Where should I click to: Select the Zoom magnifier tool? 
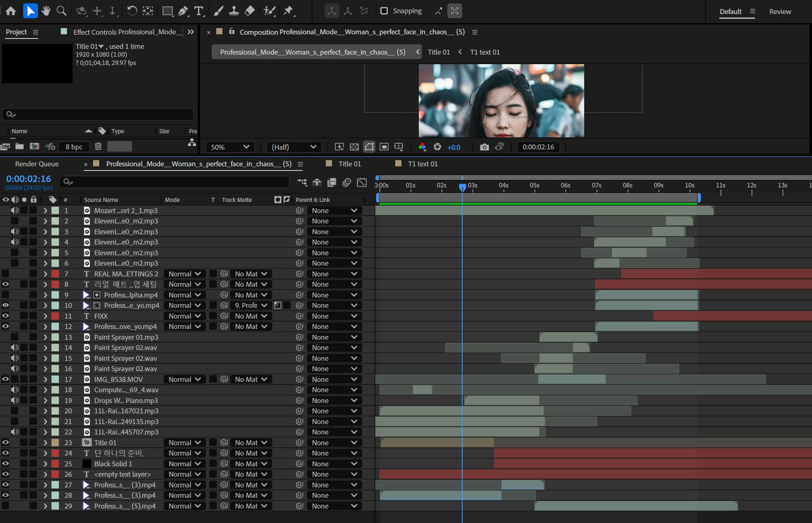point(62,11)
